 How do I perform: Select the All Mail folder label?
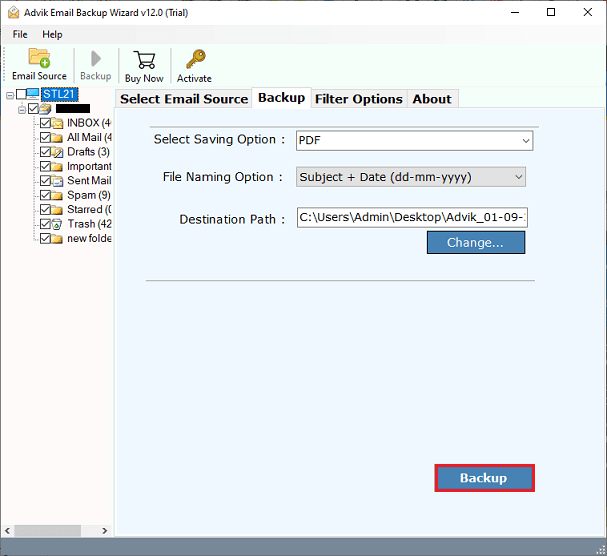point(89,137)
